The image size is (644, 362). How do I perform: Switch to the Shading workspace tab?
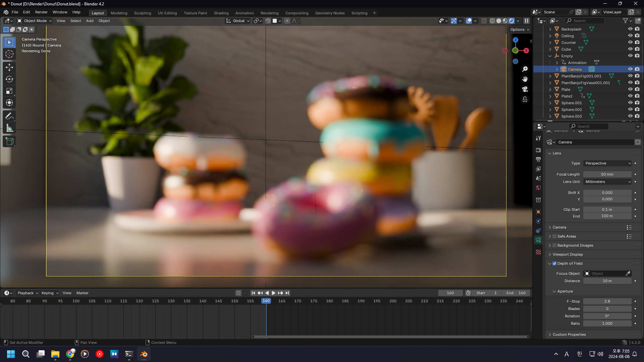point(221,13)
